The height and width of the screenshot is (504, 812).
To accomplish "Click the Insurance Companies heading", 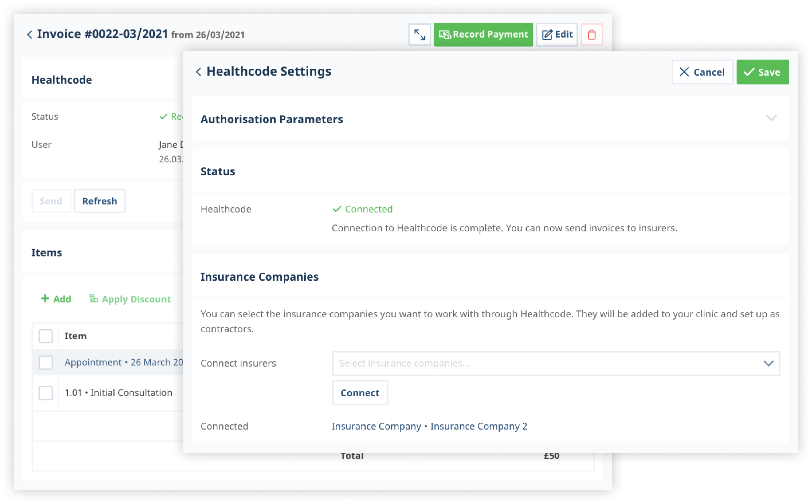I will point(259,277).
